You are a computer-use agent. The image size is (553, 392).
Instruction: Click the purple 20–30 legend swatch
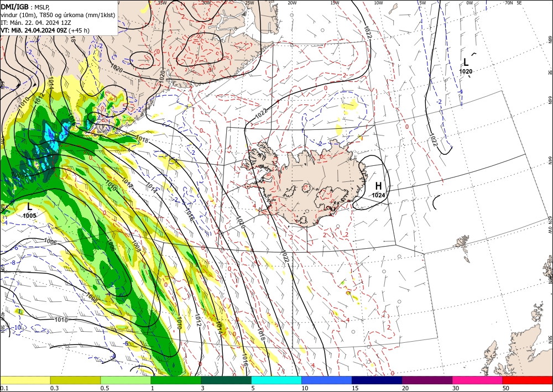[x=427, y=380]
